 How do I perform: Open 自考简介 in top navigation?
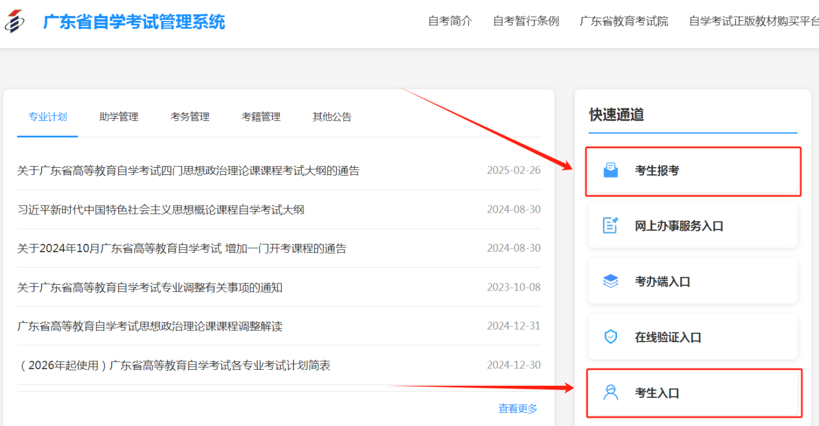(x=449, y=22)
